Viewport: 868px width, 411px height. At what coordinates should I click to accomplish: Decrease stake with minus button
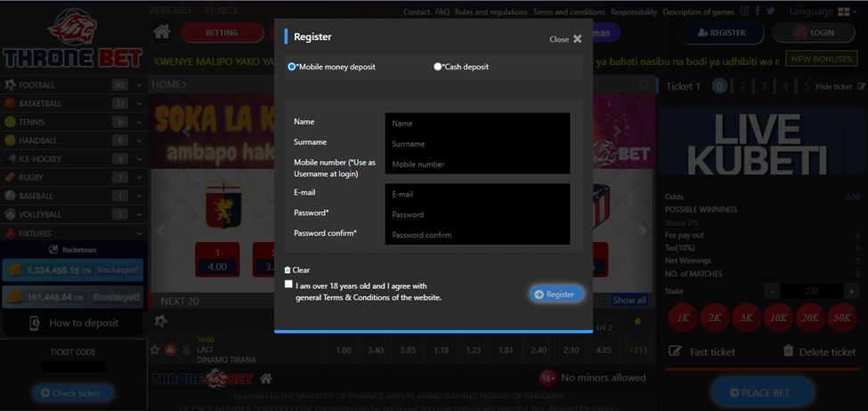coord(772,291)
